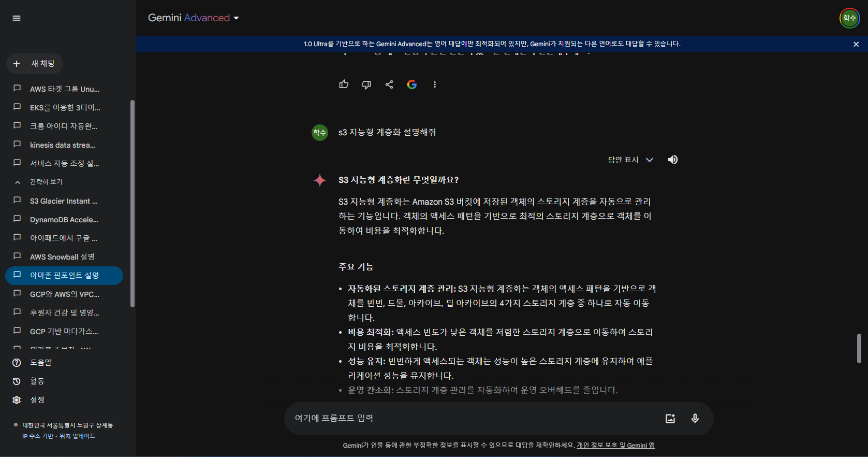Open chat GCP와 AWS의 VPC...
Viewport: 868px width, 457px height.
64,294
